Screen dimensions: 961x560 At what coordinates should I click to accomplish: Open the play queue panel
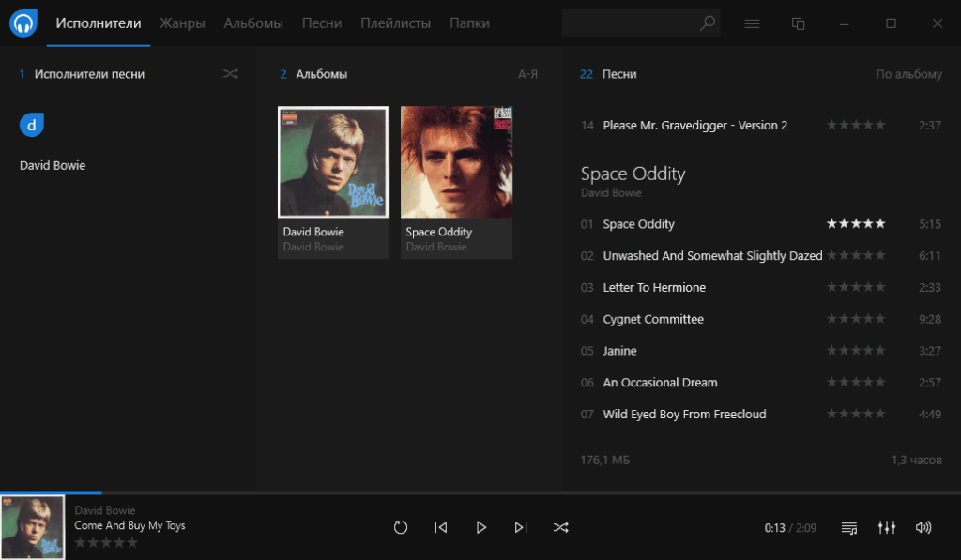click(x=849, y=527)
